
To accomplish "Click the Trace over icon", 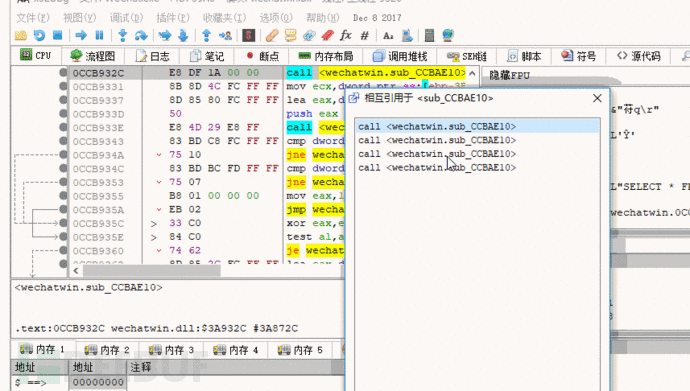I will pos(183,35).
